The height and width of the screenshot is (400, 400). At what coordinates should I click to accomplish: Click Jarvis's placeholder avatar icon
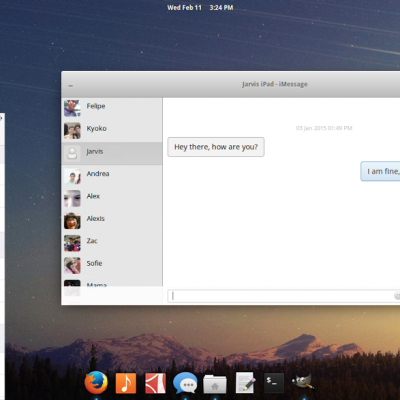pos(72,153)
